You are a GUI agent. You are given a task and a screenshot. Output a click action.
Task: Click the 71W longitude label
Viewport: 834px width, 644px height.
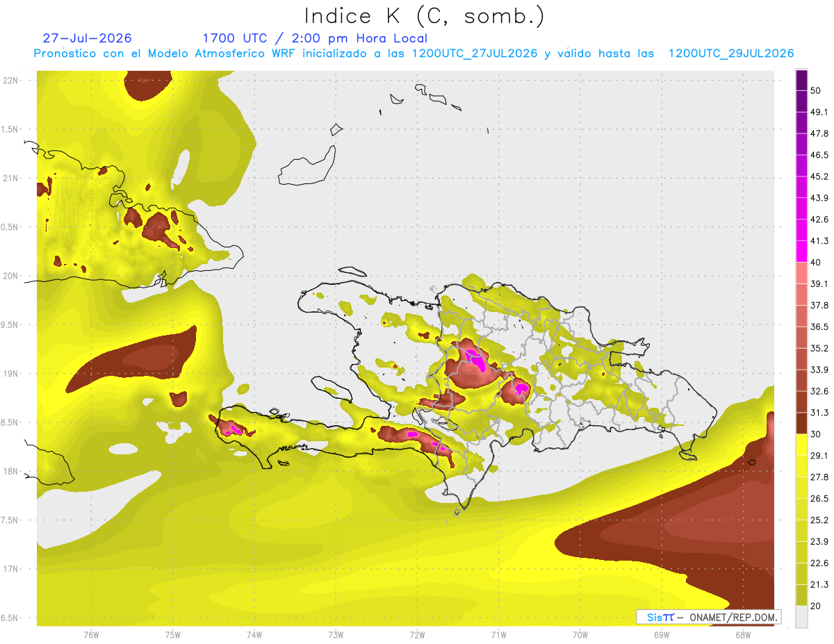point(498,635)
